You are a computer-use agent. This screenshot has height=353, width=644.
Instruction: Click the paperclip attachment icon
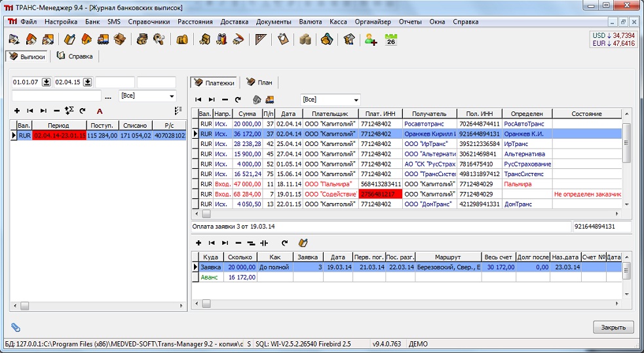pyautogui.click(x=16, y=327)
